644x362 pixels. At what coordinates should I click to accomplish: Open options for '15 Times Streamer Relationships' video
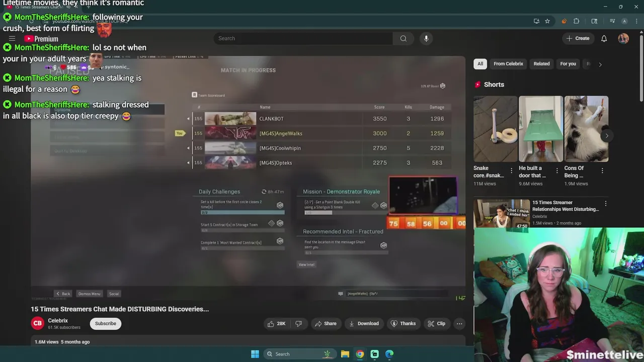(x=606, y=204)
